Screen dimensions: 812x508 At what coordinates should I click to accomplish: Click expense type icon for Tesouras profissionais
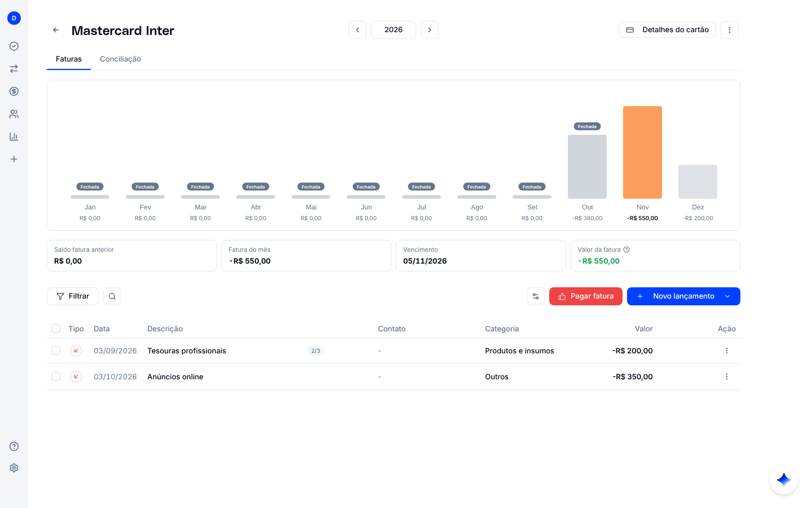pos(76,351)
